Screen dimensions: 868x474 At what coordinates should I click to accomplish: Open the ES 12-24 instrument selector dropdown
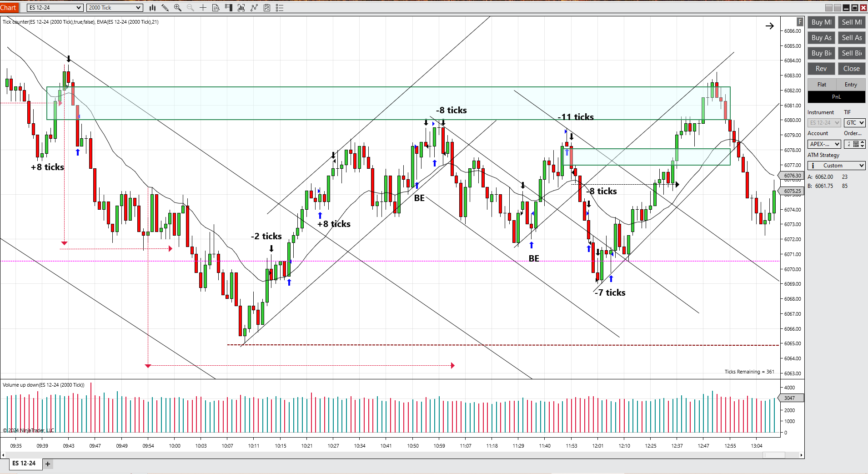(x=55, y=8)
